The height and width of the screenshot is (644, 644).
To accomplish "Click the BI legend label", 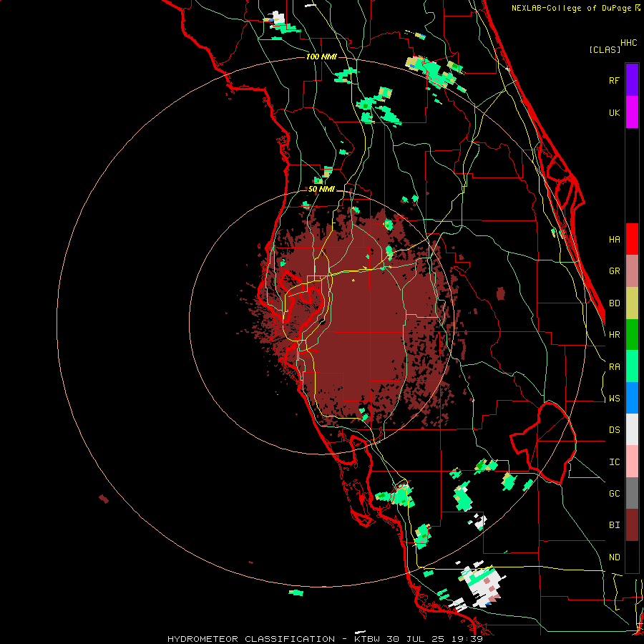I will [x=614, y=525].
